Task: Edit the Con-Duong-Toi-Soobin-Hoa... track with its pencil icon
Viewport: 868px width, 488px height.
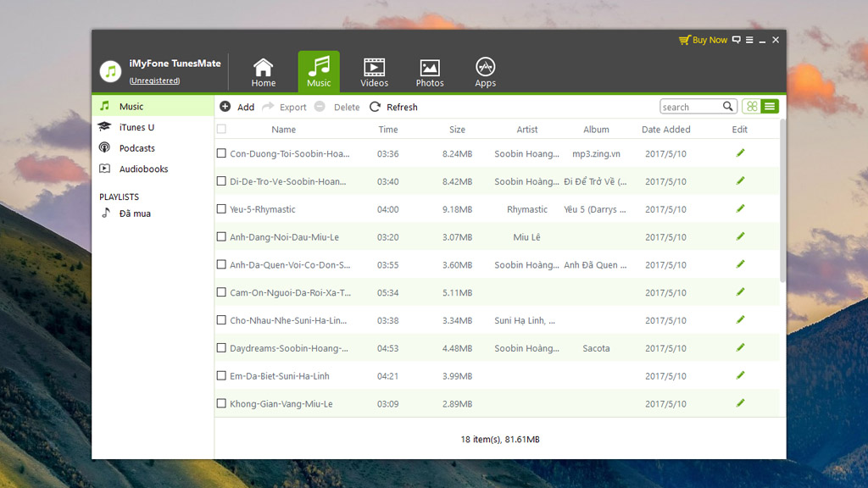Action: [x=740, y=153]
